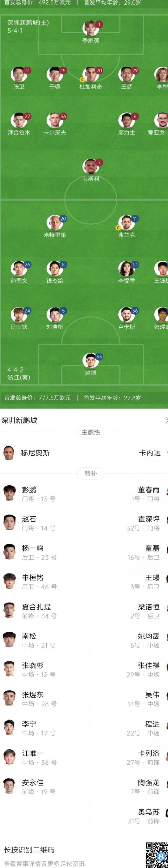
Task: Tap the captain badge beside 弗兰克
Action: click(118, 228)
